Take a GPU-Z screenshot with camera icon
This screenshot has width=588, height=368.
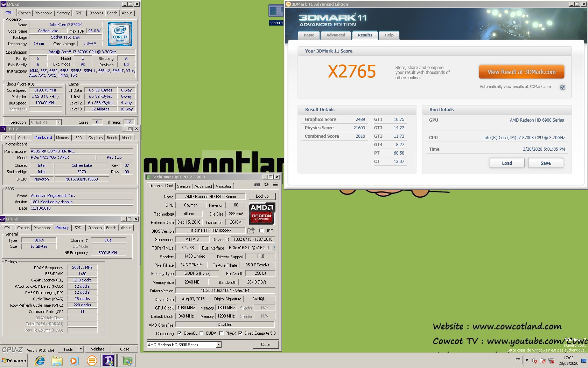click(257, 184)
